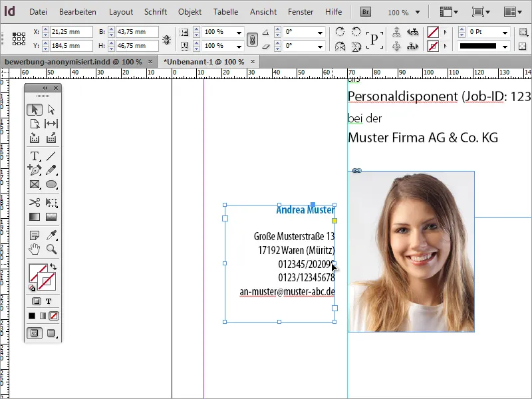Activate the Hand tool
532x399 pixels.
point(35,249)
